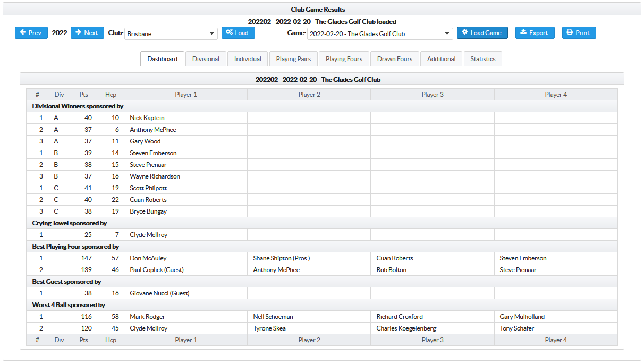Open the Additional tab
The width and height of the screenshot is (644, 364).
click(441, 59)
